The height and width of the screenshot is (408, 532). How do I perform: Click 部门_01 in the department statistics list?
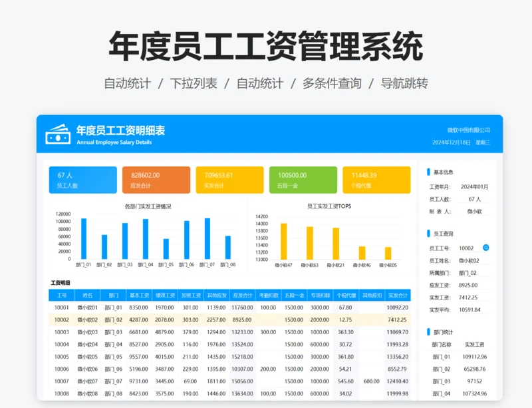pyautogui.click(x=443, y=357)
